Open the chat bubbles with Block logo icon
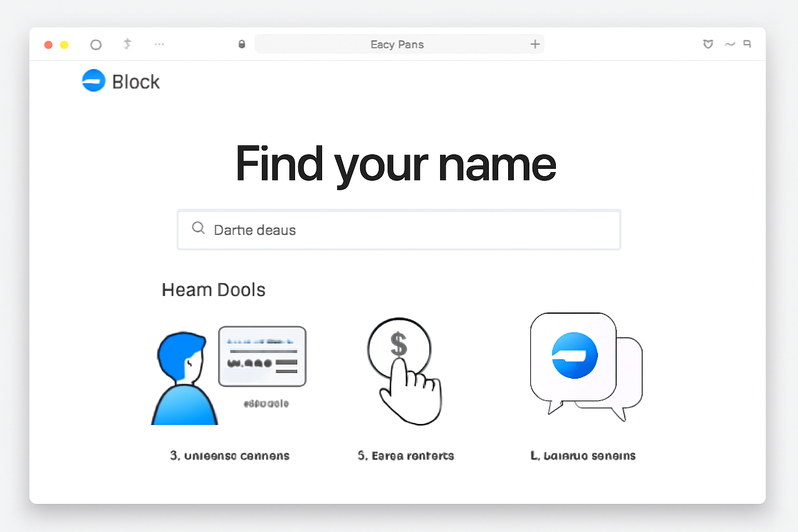 point(582,364)
